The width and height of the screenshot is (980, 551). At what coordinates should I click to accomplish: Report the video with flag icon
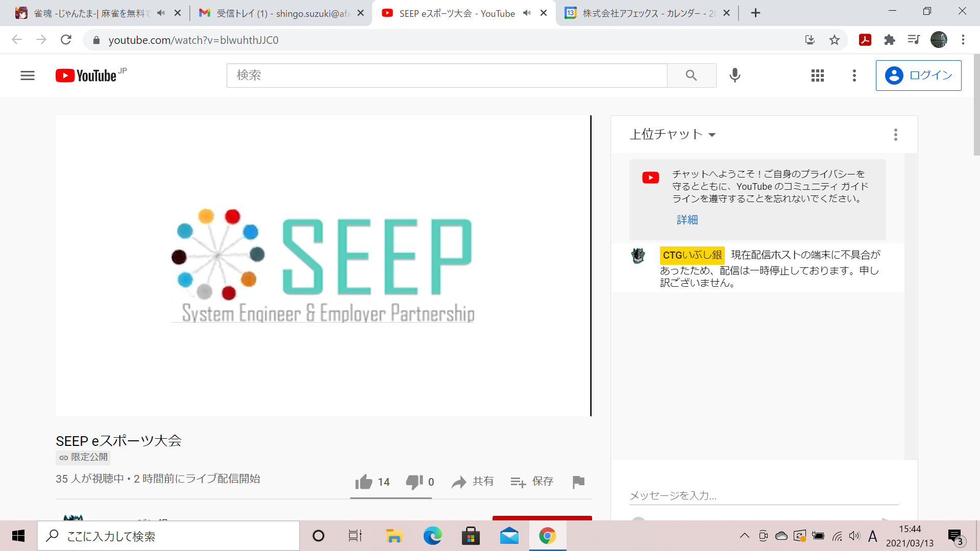(x=578, y=482)
